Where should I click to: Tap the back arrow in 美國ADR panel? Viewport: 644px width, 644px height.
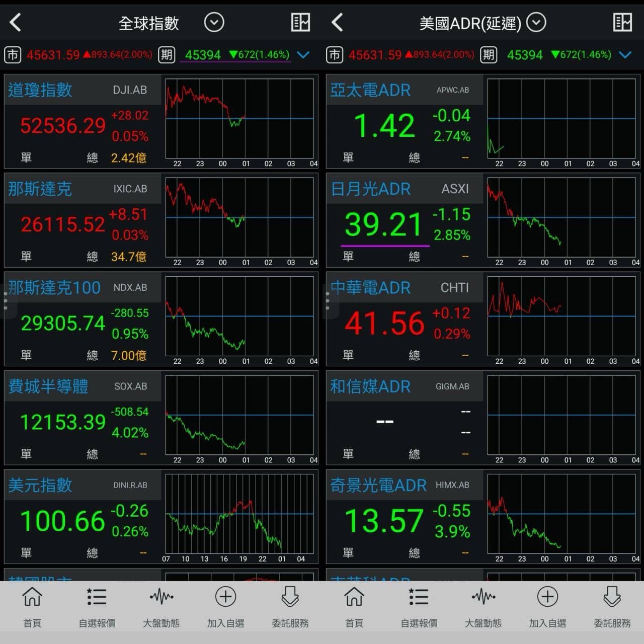[338, 23]
